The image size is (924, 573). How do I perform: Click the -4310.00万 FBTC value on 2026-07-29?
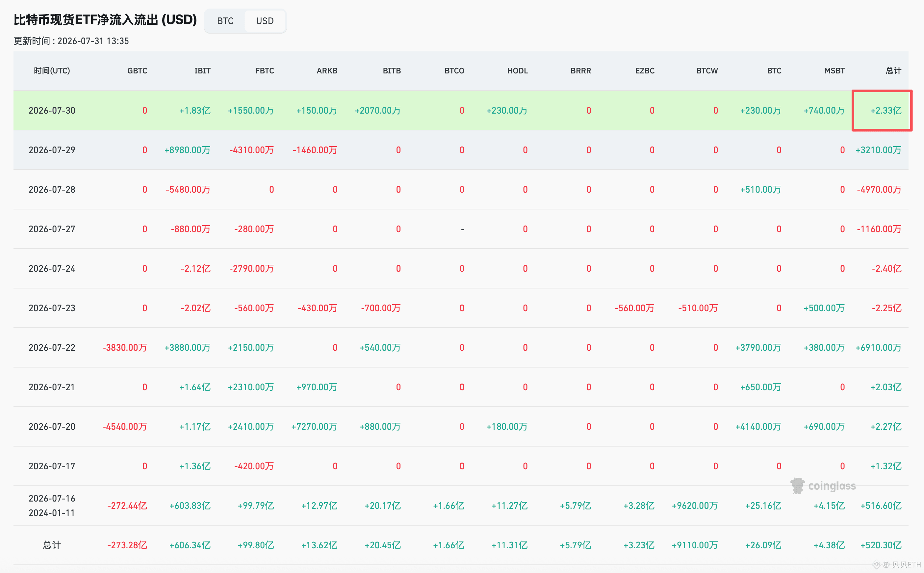click(x=251, y=150)
